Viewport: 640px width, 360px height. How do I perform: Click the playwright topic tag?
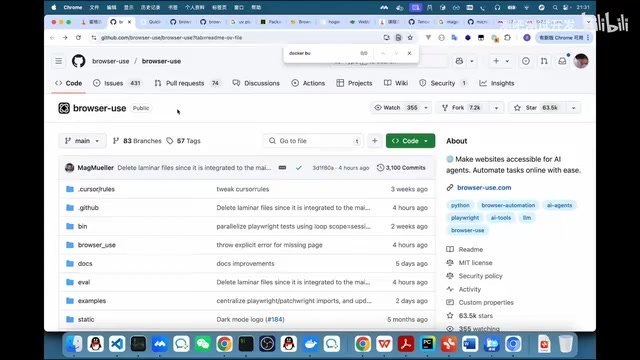(x=465, y=218)
